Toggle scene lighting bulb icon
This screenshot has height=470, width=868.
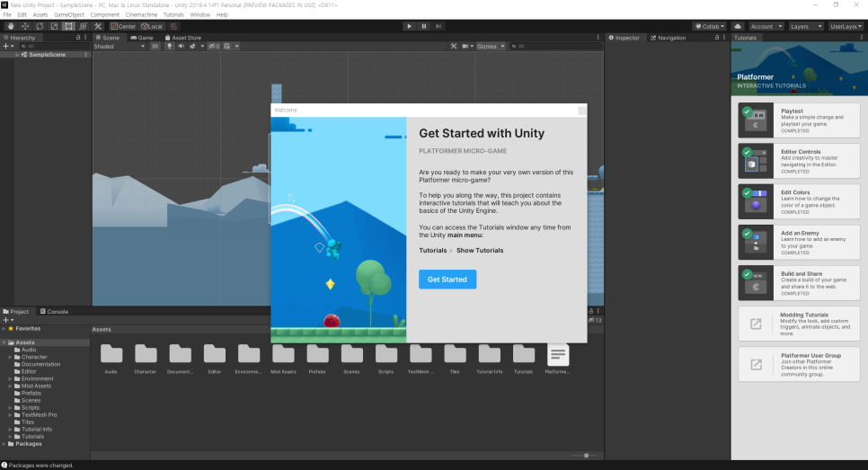[x=170, y=46]
